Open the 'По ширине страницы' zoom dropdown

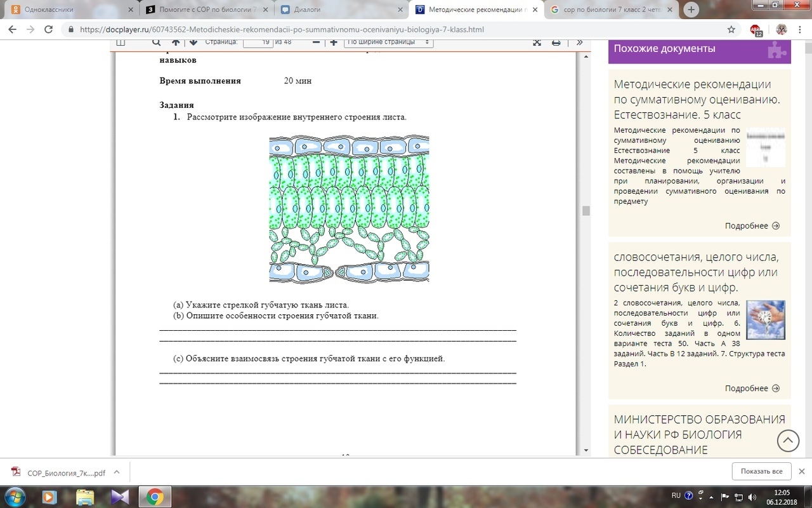388,42
